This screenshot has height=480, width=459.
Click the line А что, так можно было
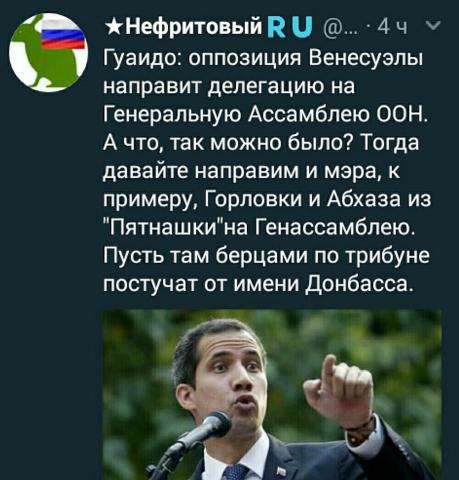click(x=261, y=143)
